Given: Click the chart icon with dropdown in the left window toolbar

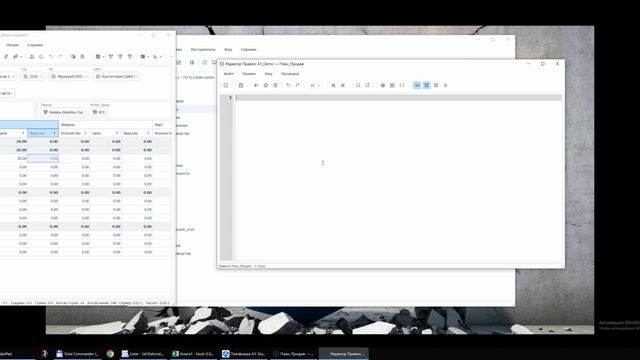Looking at the screenshot, I should (157, 57).
